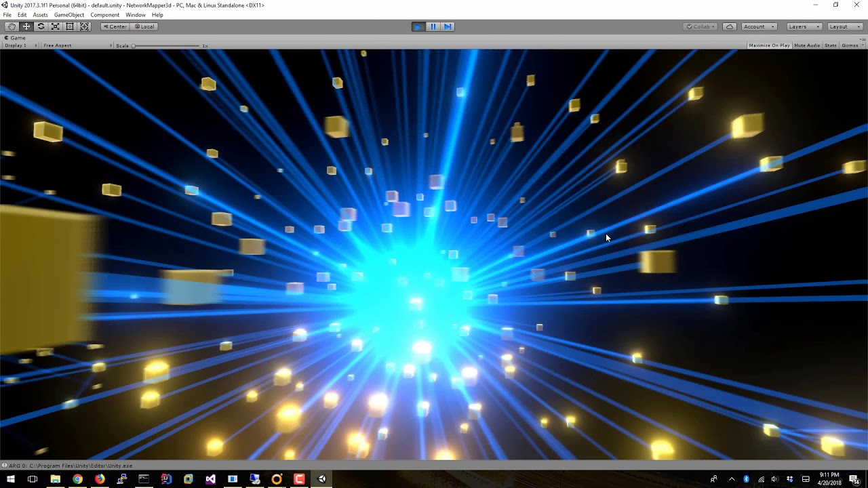The image size is (868, 488).
Task: Select the Move tool
Action: pos(26,26)
